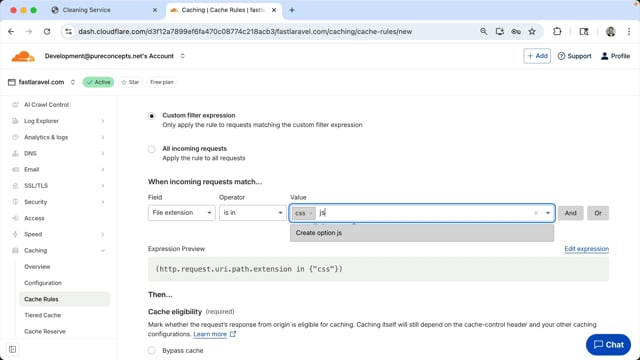Open the Chrome three-dot menu

pyautogui.click(x=629, y=31)
